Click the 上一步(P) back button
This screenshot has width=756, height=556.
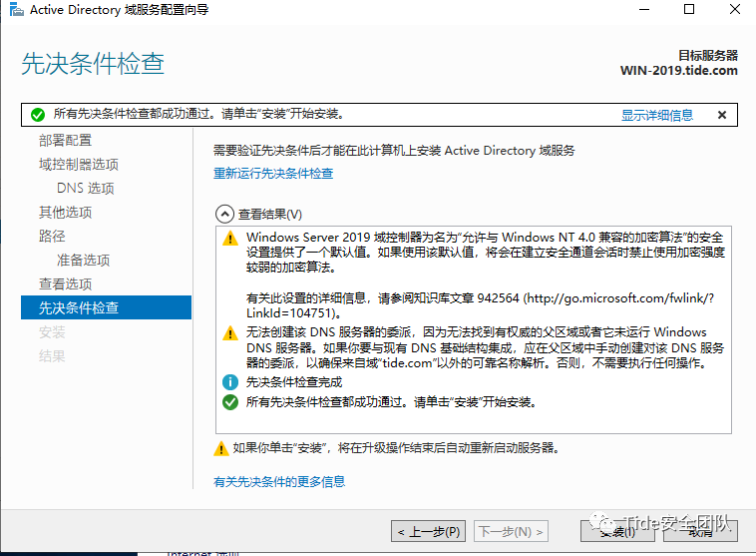428,531
